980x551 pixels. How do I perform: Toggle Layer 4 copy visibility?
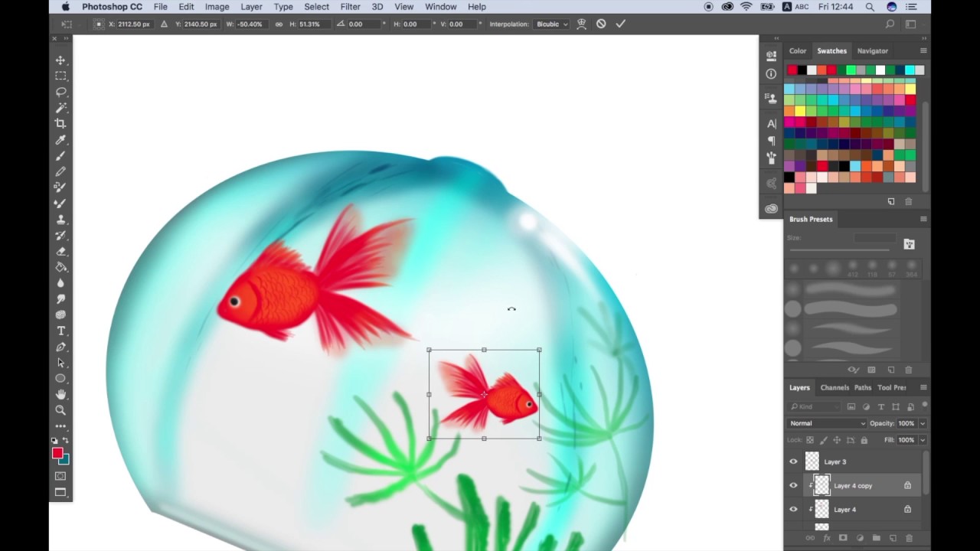[793, 485]
